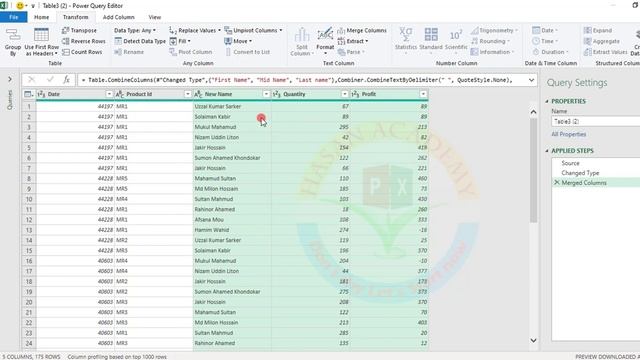
Task: Click the Split Column icon
Action: [302, 35]
